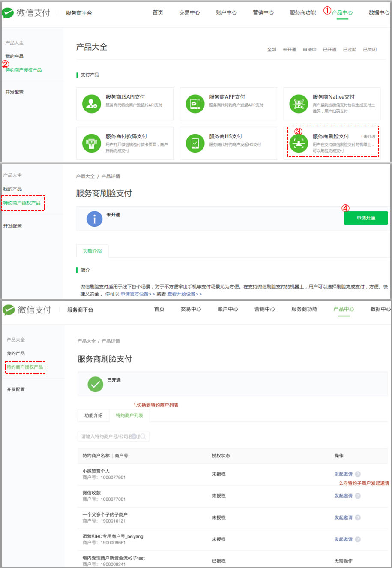This screenshot has height=568, width=392.
Task: Open 开发配置 in the 未开通 page sidebar
Action: click(12, 226)
